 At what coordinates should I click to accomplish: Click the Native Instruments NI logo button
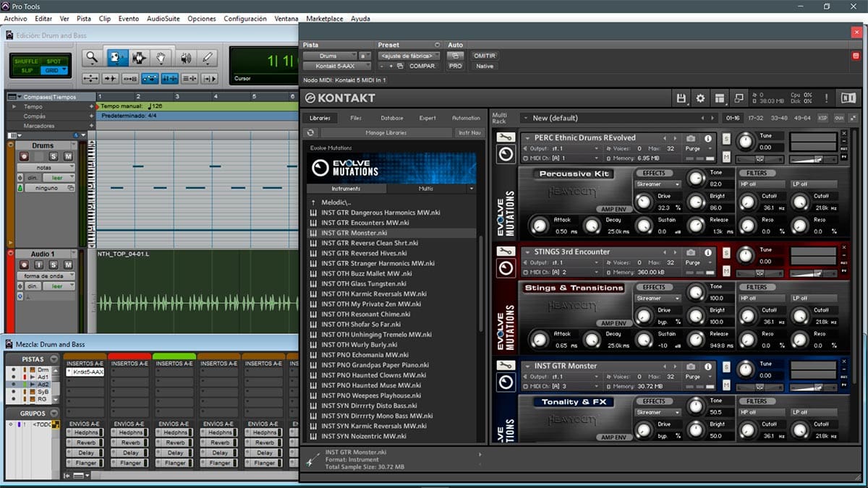click(x=848, y=98)
